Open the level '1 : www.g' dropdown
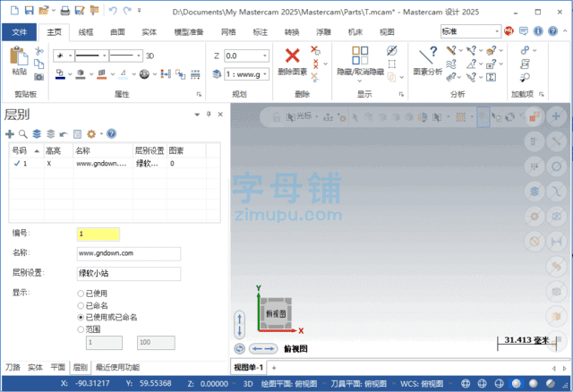This screenshot has width=573, height=392. point(265,74)
